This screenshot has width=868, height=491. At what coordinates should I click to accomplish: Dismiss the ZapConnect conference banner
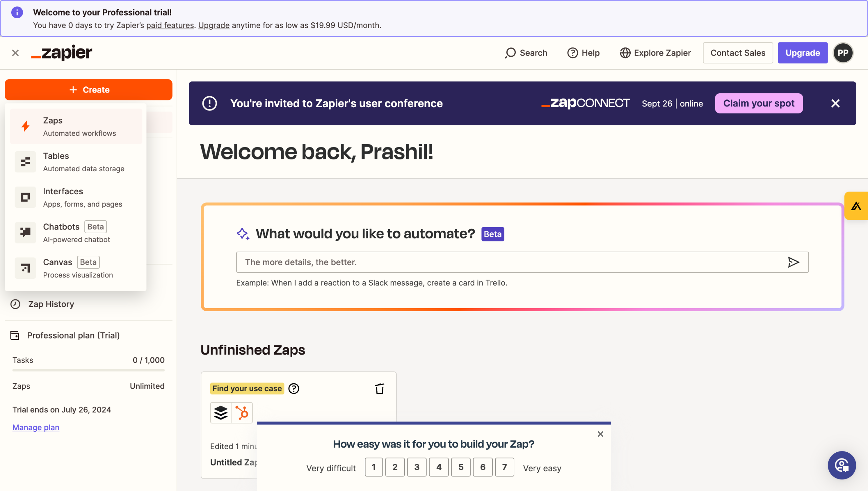835,103
